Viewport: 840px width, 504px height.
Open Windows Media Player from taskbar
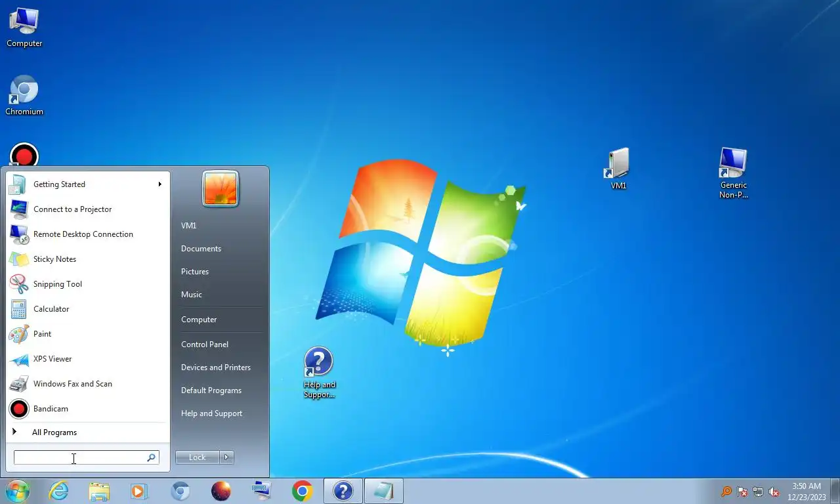click(140, 491)
